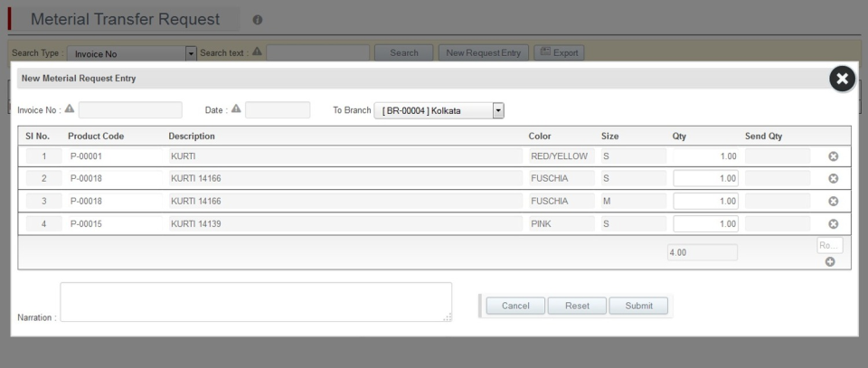Click the Search text input field
Screen dimensions: 868x368
click(x=317, y=52)
